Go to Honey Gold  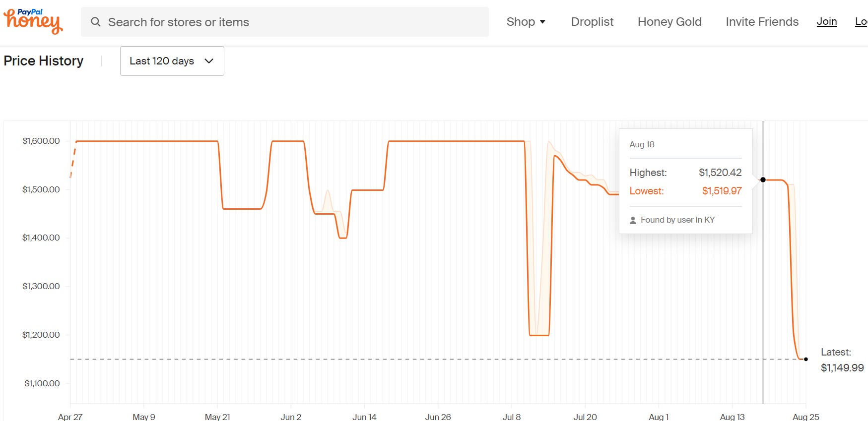tap(669, 22)
